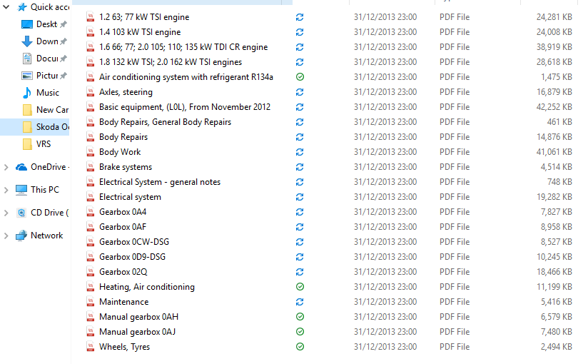
Task: Click synced checkmark for Manual gearbox 0AH
Action: [300, 317]
